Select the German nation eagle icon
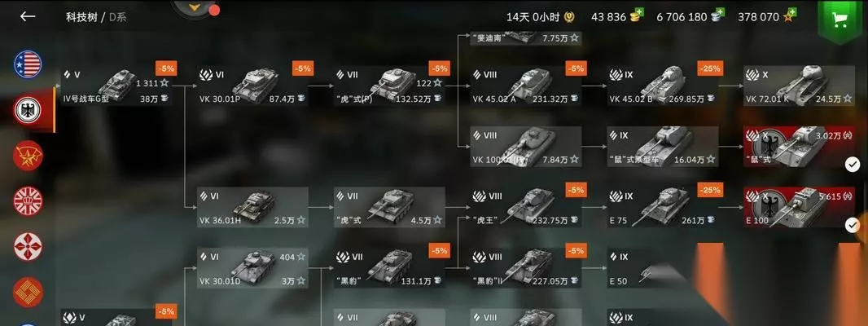Image resolution: width=868 pixels, height=326 pixels. (28, 110)
